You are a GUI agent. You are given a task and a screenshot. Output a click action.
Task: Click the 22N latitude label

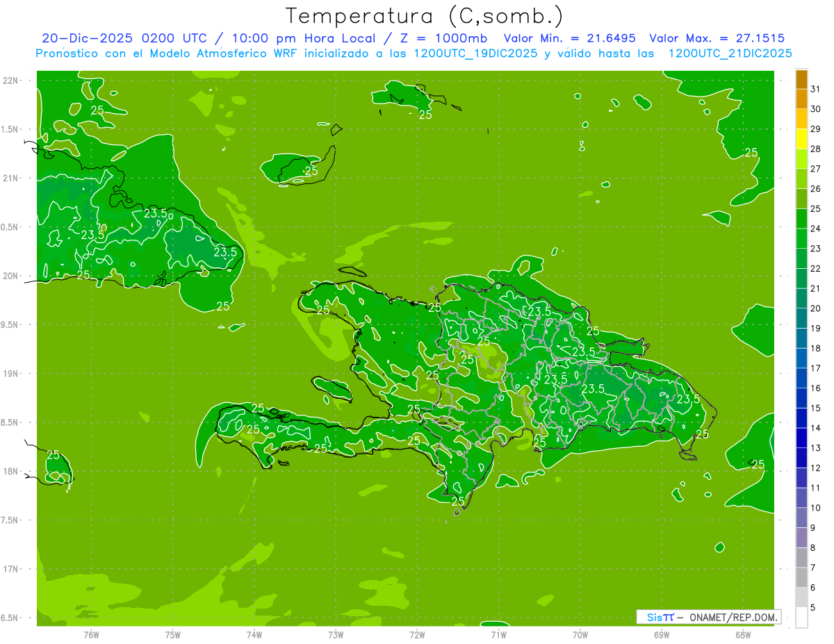(11, 81)
